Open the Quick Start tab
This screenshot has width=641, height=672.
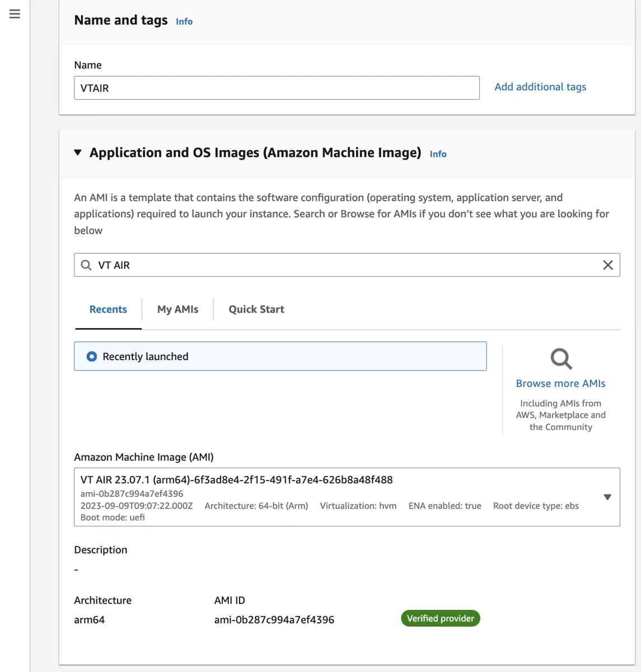[256, 309]
